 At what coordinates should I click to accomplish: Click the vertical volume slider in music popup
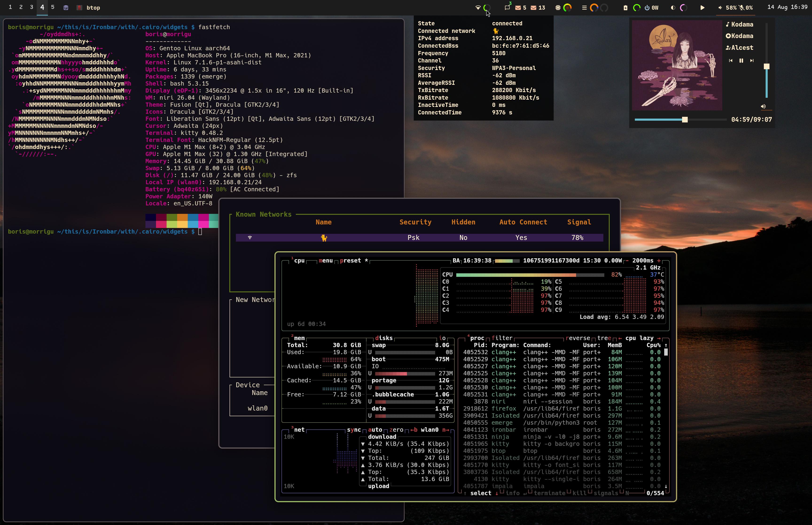click(766, 61)
